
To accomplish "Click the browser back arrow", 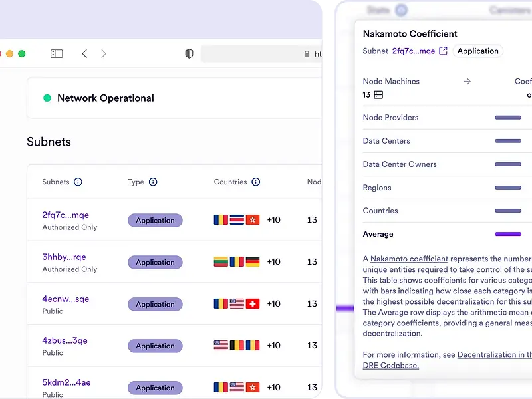I will (84, 54).
